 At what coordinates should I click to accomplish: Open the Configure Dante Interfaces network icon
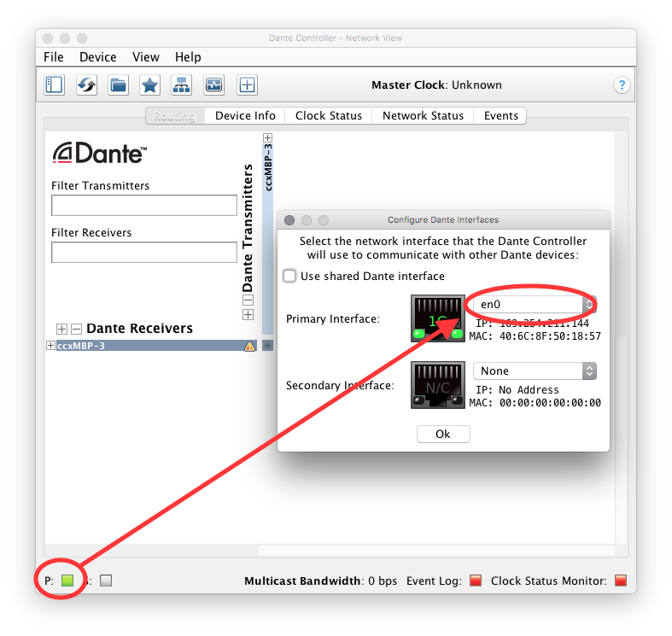tap(181, 85)
